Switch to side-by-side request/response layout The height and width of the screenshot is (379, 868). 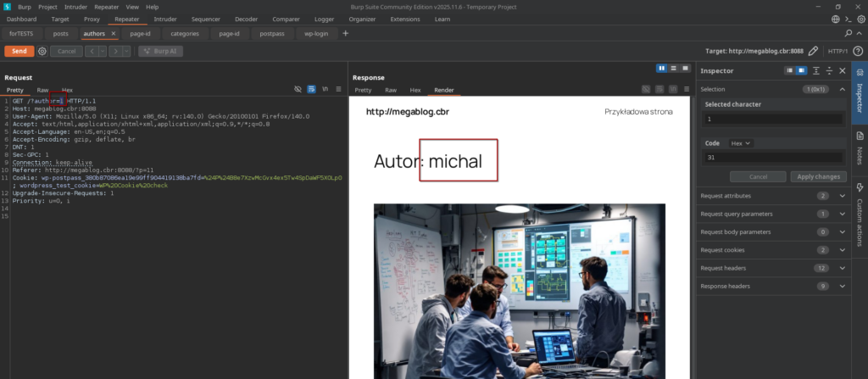click(x=662, y=68)
